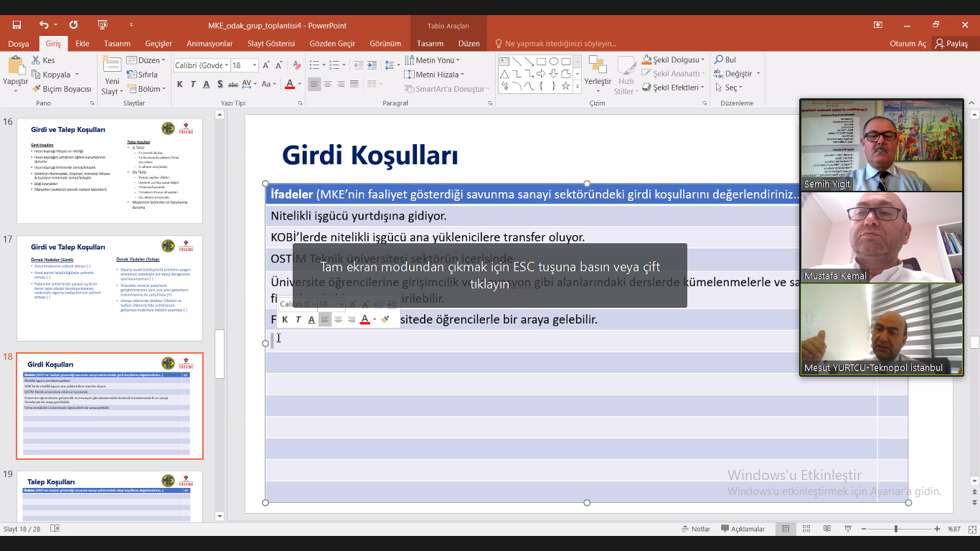Switch to the Ekle ribbon tab

click(x=83, y=44)
